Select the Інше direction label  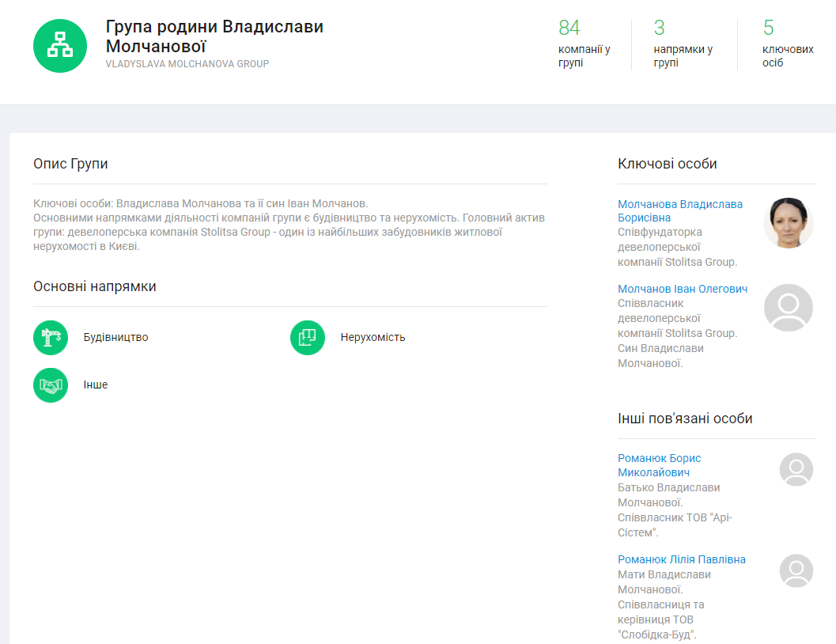96,385
